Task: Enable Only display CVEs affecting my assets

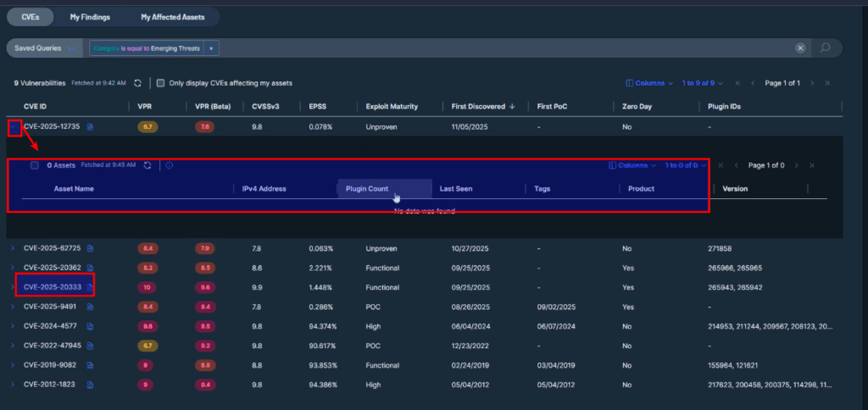Action: coord(160,83)
